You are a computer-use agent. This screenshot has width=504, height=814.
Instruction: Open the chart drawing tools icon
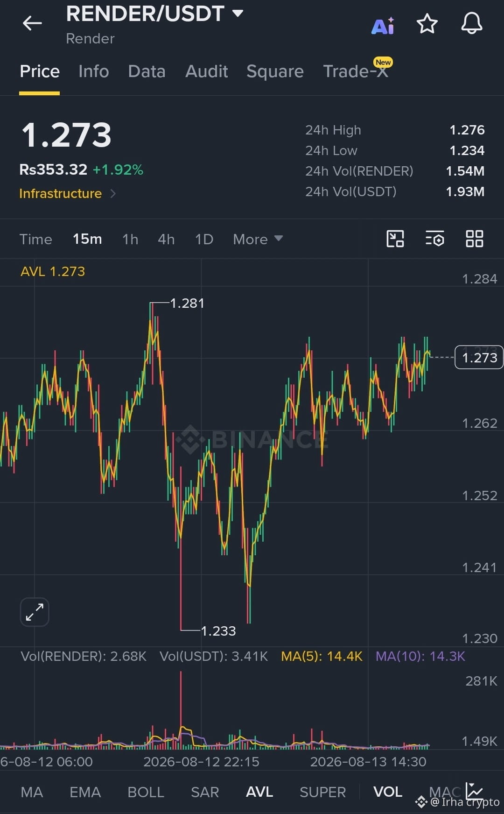click(x=395, y=239)
